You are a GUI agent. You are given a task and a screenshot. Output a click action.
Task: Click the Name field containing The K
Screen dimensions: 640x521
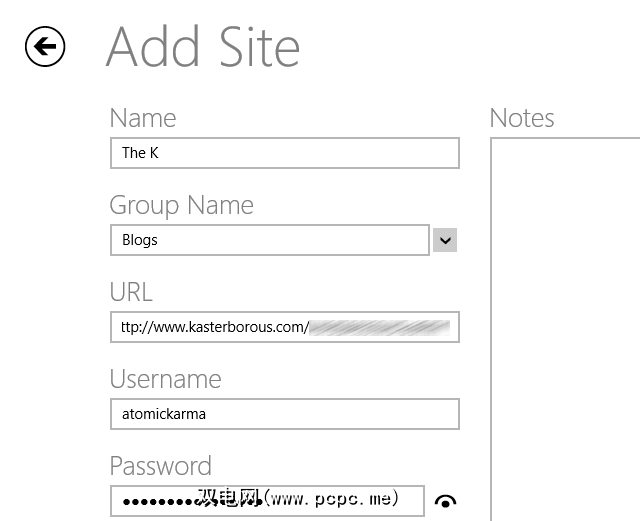pyautogui.click(x=284, y=153)
